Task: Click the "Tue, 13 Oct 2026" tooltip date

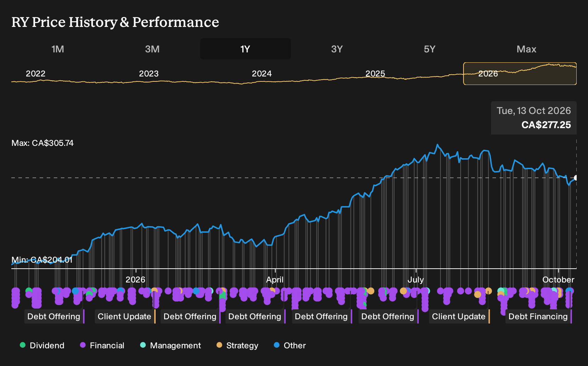Action: (534, 111)
